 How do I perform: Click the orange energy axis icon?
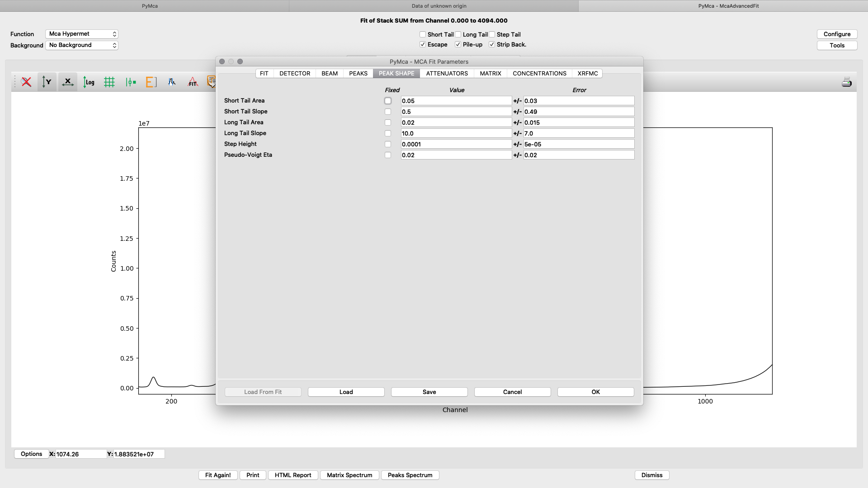click(151, 82)
